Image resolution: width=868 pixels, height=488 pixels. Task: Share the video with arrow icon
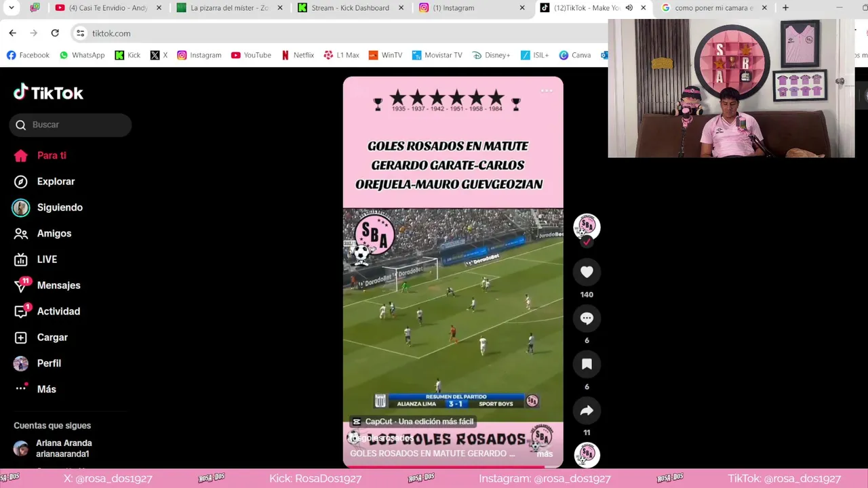coord(587,410)
